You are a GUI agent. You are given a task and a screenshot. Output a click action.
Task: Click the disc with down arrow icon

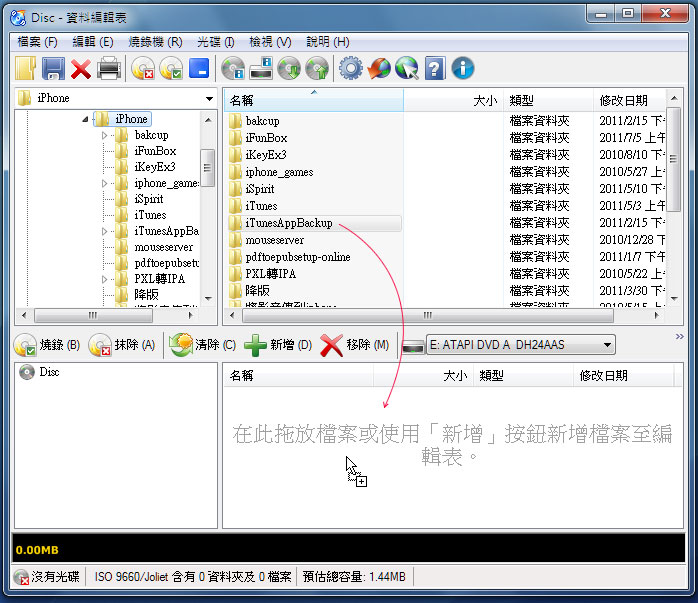coord(289,69)
